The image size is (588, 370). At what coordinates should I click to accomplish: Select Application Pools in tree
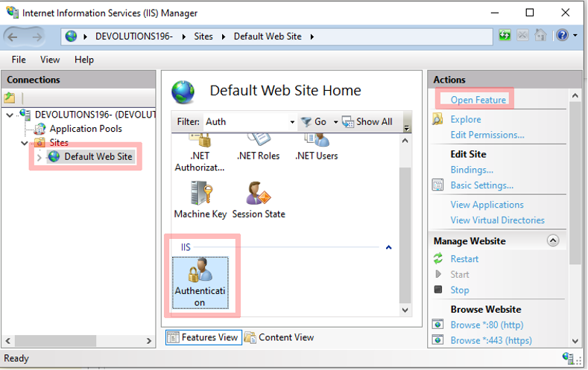[86, 129]
